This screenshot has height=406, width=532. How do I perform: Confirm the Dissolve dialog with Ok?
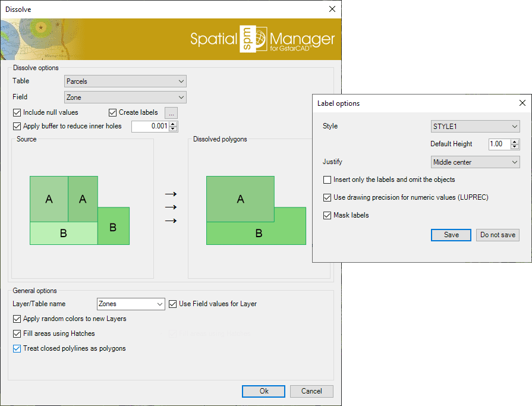click(x=263, y=391)
